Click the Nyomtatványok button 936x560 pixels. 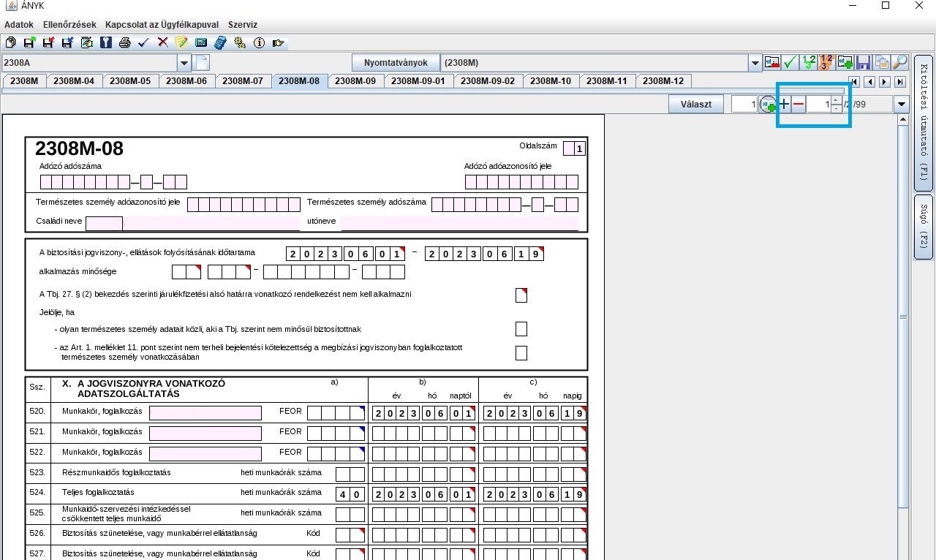point(396,63)
